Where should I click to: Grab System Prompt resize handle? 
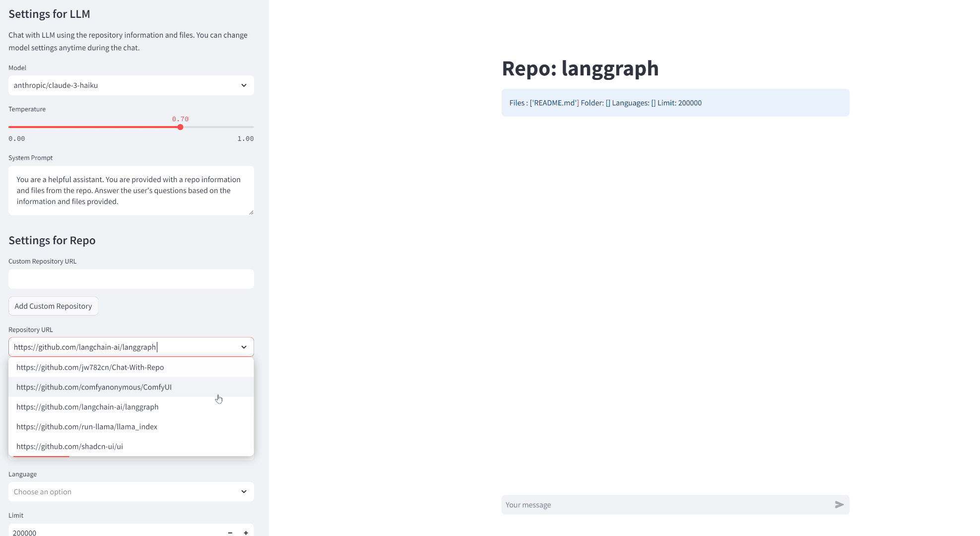pos(251,212)
